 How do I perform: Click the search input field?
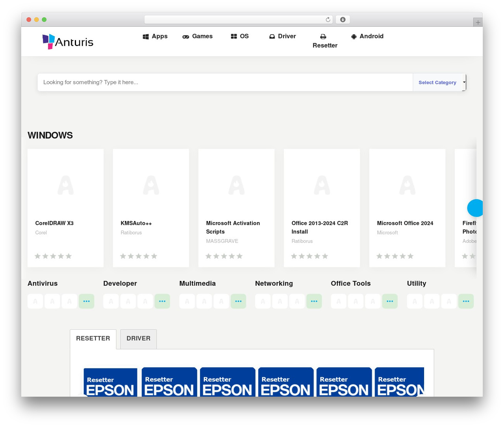pyautogui.click(x=225, y=82)
